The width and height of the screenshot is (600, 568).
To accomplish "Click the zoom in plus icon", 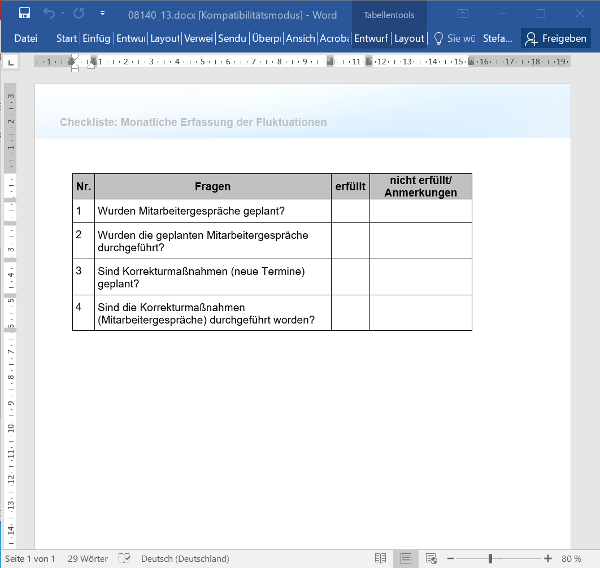I will pyautogui.click(x=548, y=558).
